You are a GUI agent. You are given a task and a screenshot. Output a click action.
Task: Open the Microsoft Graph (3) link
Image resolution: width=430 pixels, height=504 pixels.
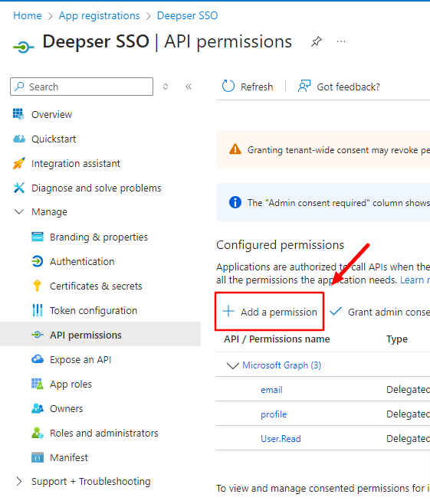point(281,365)
